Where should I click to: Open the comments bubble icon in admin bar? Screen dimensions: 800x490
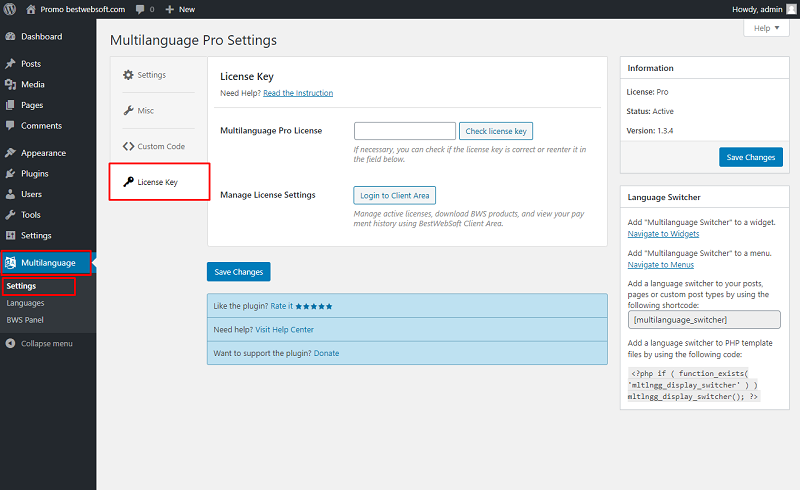[x=140, y=9]
